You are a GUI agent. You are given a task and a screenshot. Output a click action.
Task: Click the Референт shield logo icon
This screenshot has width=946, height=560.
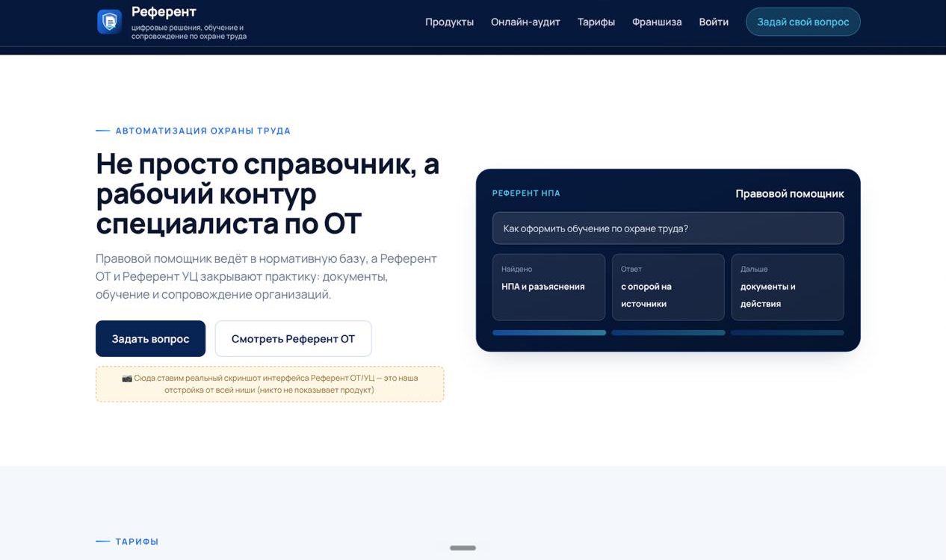tap(109, 22)
